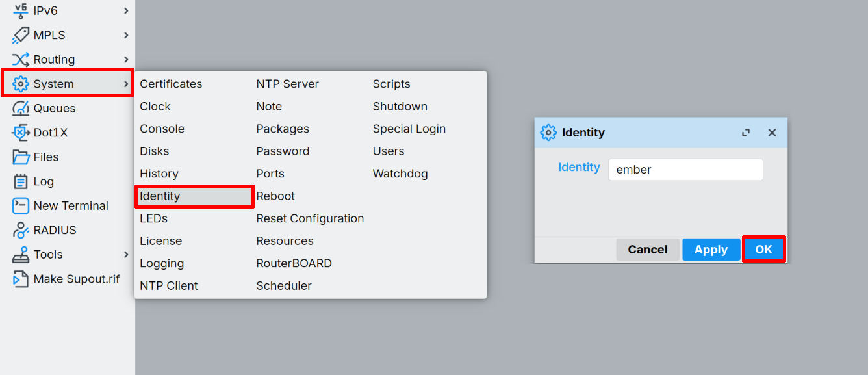The width and height of the screenshot is (868, 375).
Task: Click the MPLS sidebar icon
Action: [x=19, y=35]
